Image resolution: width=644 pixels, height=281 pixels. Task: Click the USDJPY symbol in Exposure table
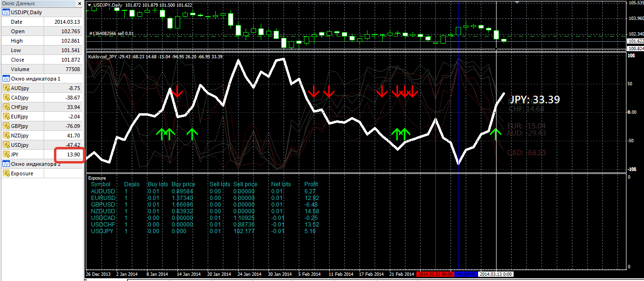click(x=102, y=231)
